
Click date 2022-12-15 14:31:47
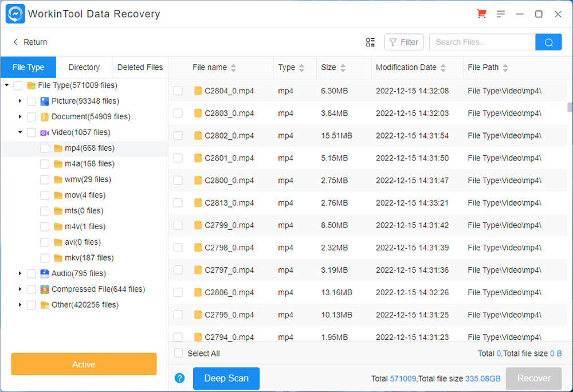coord(412,181)
